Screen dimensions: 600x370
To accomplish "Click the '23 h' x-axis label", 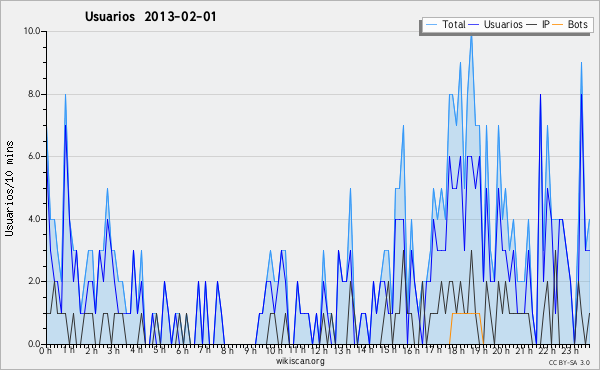I will point(569,350).
